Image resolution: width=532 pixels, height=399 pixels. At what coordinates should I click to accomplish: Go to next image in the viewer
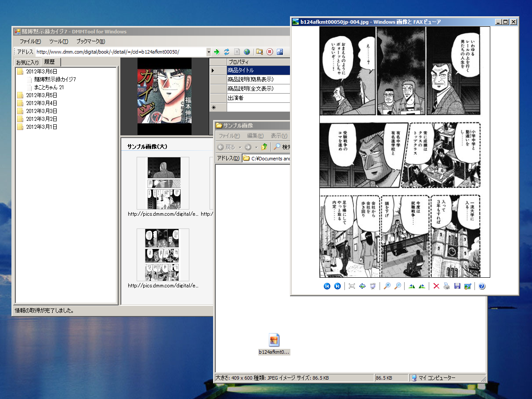pos(337,286)
